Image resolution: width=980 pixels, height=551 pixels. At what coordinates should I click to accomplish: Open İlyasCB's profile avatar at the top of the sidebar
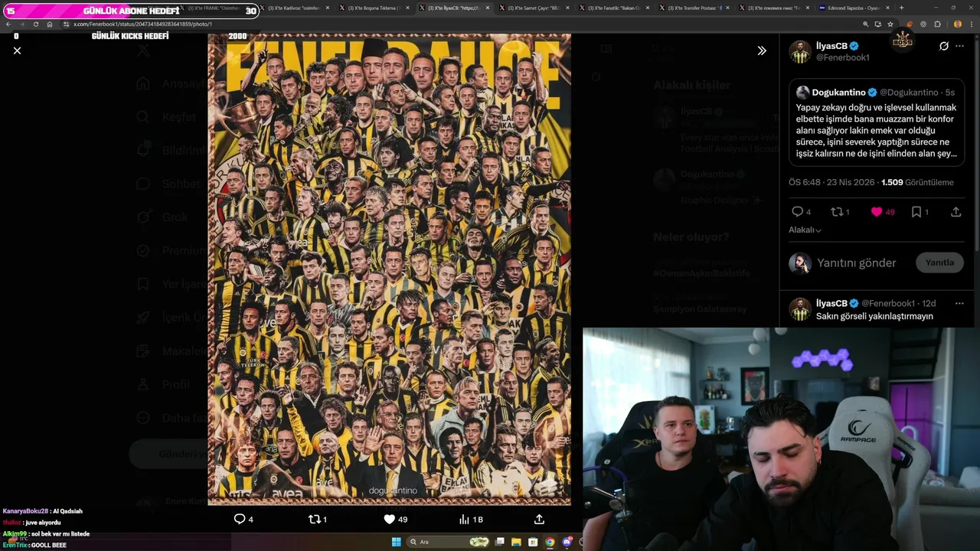point(800,51)
